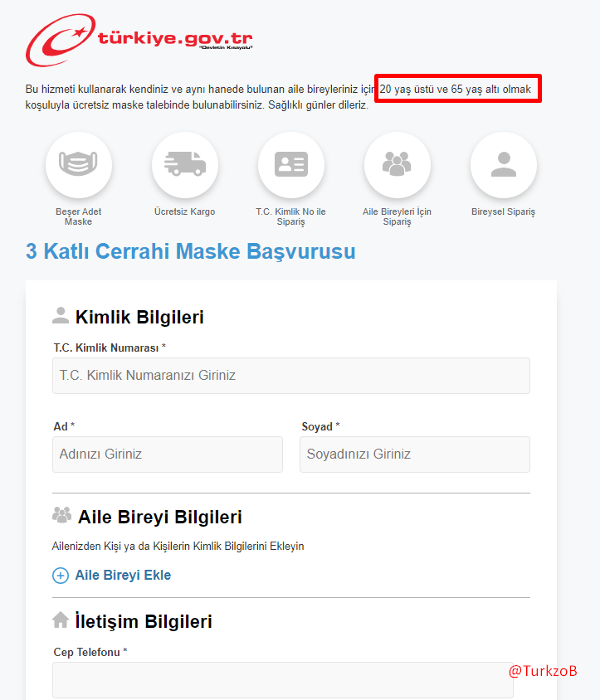Click the 'Sağlıklı günler dileriz.' sentence
The height and width of the screenshot is (700, 600).
(x=318, y=105)
